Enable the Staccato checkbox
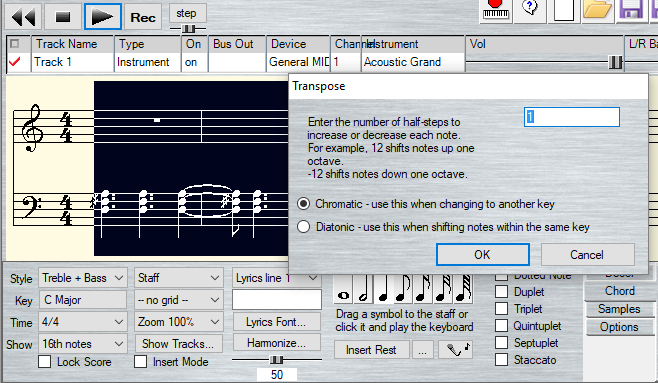The height and width of the screenshot is (383, 658). [501, 360]
